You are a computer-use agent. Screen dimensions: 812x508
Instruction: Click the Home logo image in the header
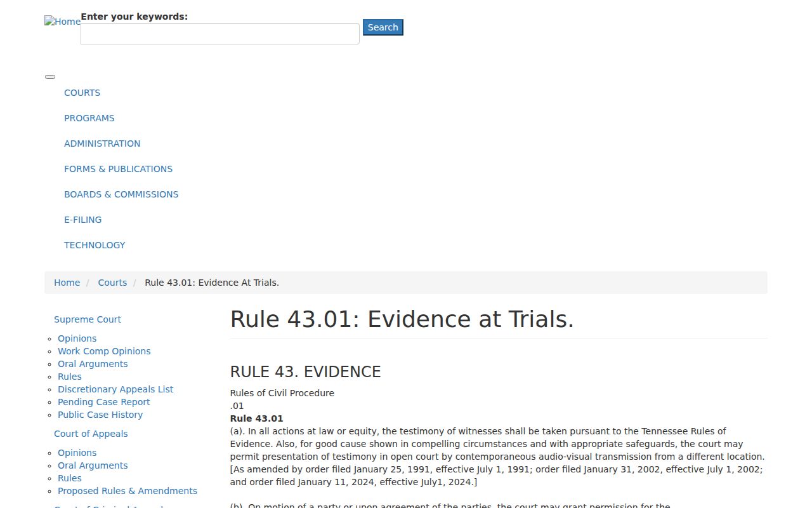click(x=62, y=22)
